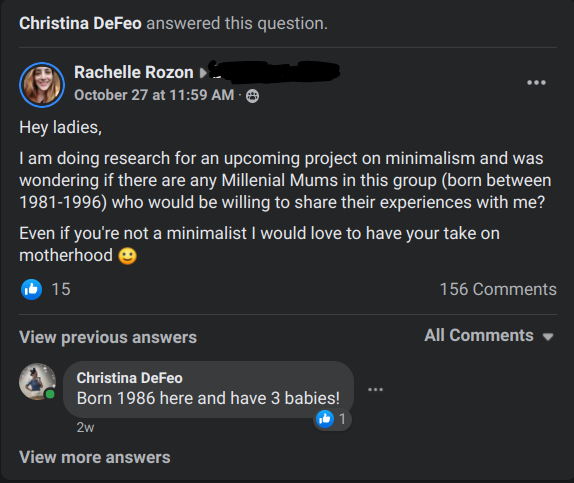The width and height of the screenshot is (574, 483).
Task: Click the arrow icon after Rachelle Rozon
Action: (x=203, y=73)
